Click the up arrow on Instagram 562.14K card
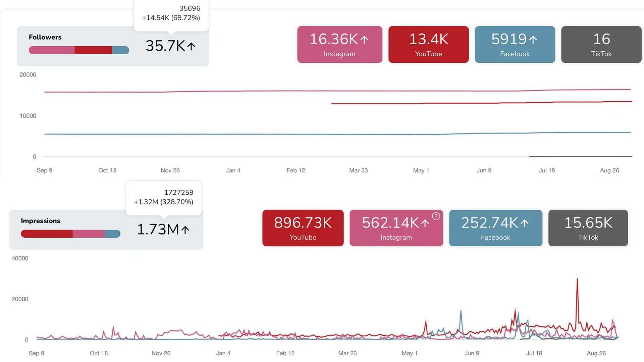Image resolution: width=644 pixels, height=362 pixels. click(x=425, y=224)
